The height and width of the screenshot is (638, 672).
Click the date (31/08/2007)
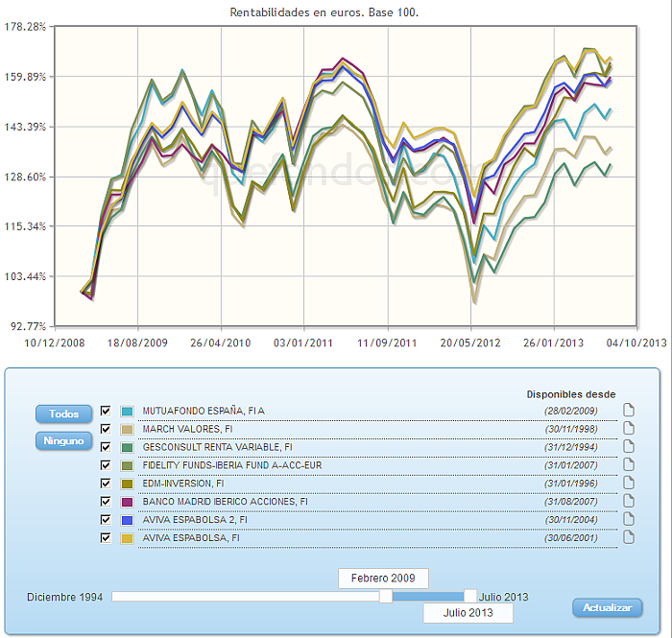[x=571, y=502]
